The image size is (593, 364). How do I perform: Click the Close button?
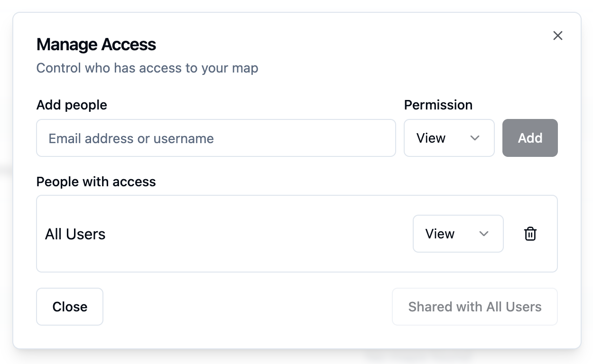[x=69, y=307]
